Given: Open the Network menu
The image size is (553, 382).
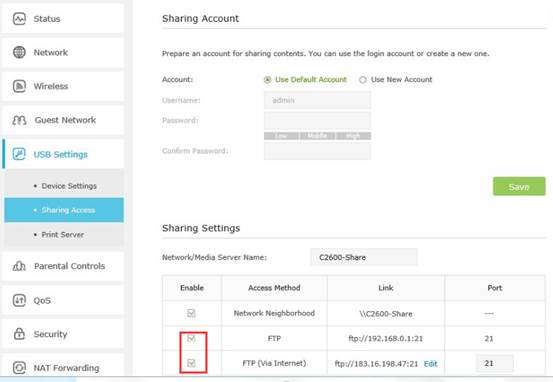Looking at the screenshot, I should (63, 52).
